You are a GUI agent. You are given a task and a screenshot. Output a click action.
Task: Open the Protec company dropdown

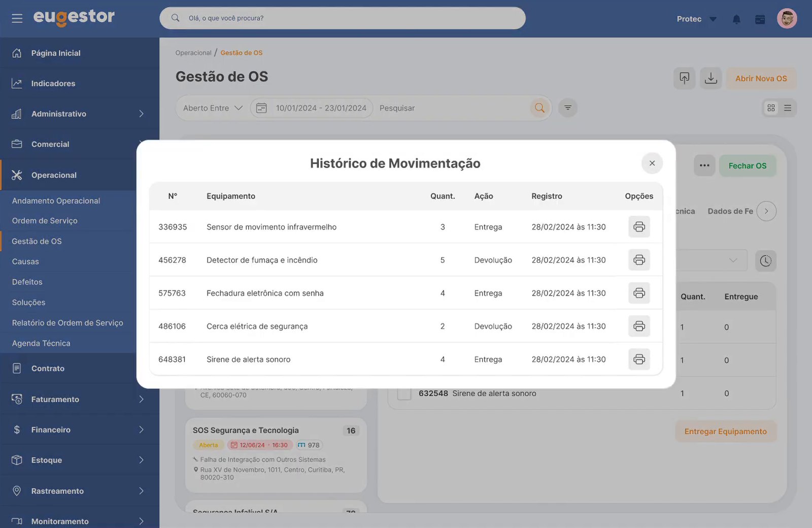click(x=696, y=19)
